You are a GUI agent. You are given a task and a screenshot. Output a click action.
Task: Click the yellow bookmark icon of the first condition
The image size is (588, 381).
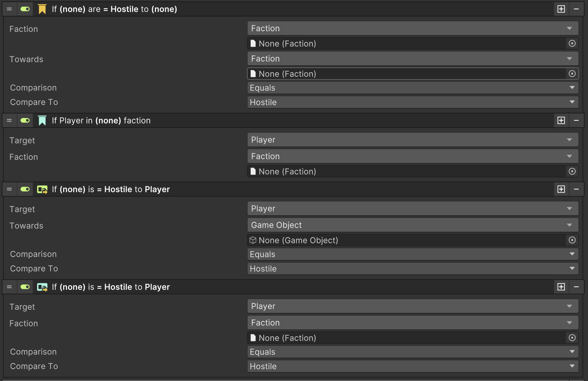click(42, 9)
